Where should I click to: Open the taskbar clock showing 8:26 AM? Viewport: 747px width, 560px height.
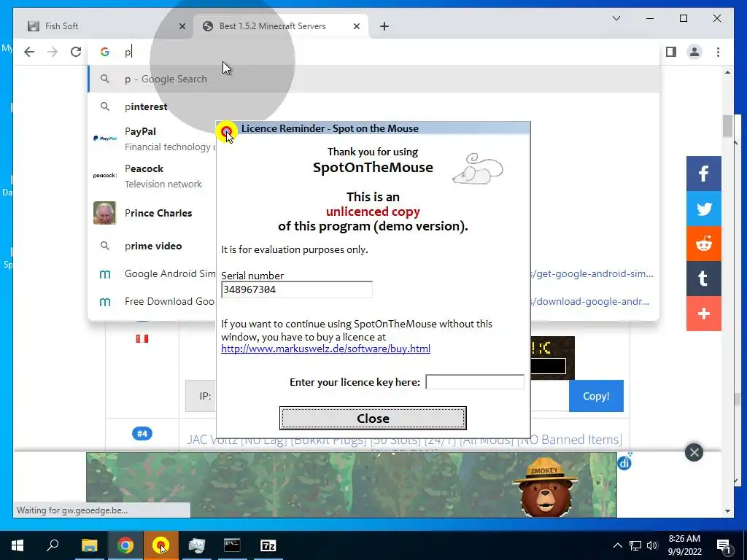[x=684, y=545]
